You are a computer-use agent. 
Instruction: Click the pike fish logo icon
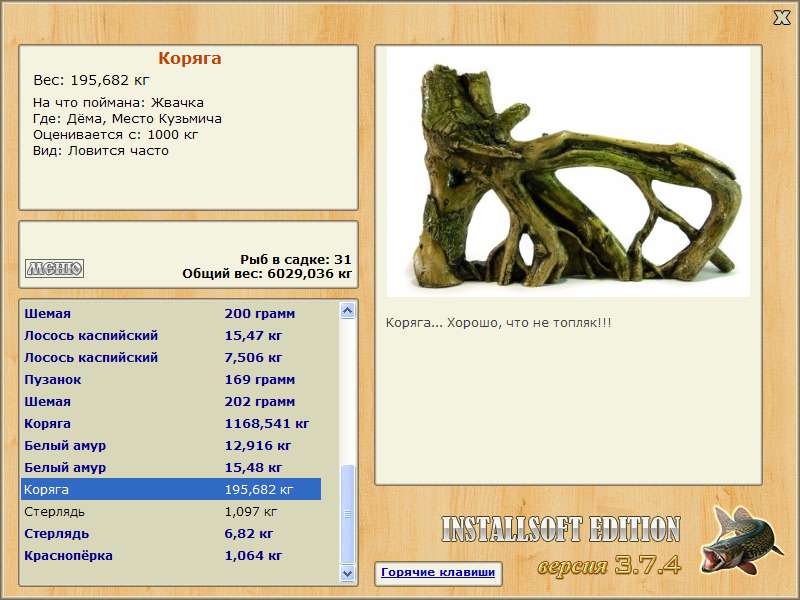click(741, 540)
